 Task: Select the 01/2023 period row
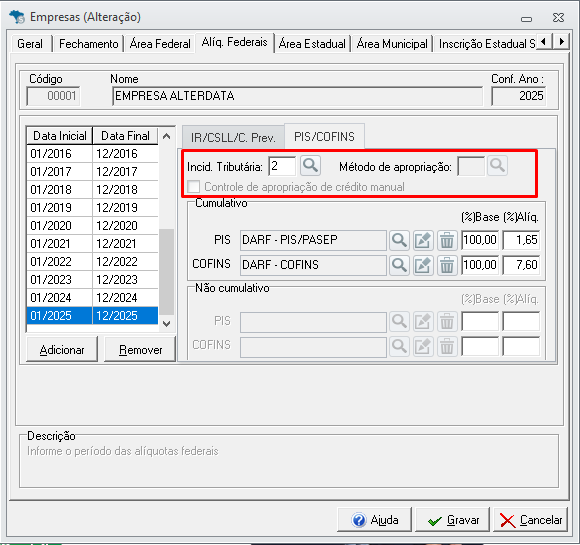pos(92,280)
